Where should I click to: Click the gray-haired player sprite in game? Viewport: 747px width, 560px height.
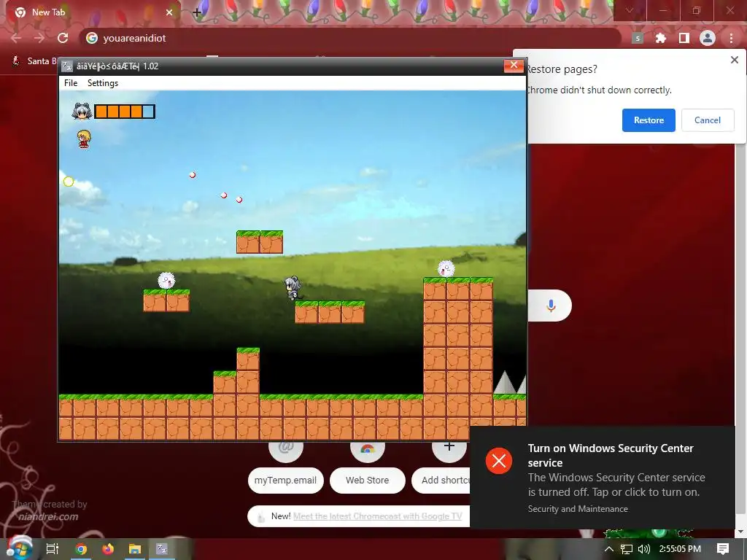point(293,287)
